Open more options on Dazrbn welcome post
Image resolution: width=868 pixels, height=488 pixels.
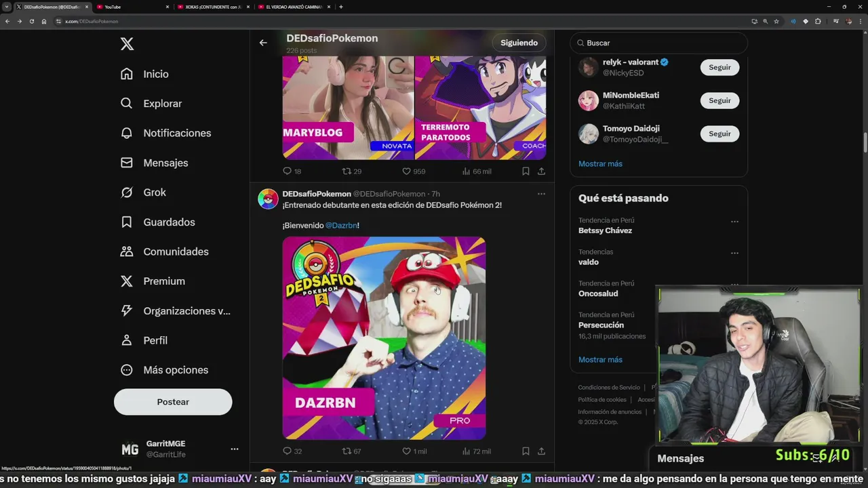(x=541, y=194)
